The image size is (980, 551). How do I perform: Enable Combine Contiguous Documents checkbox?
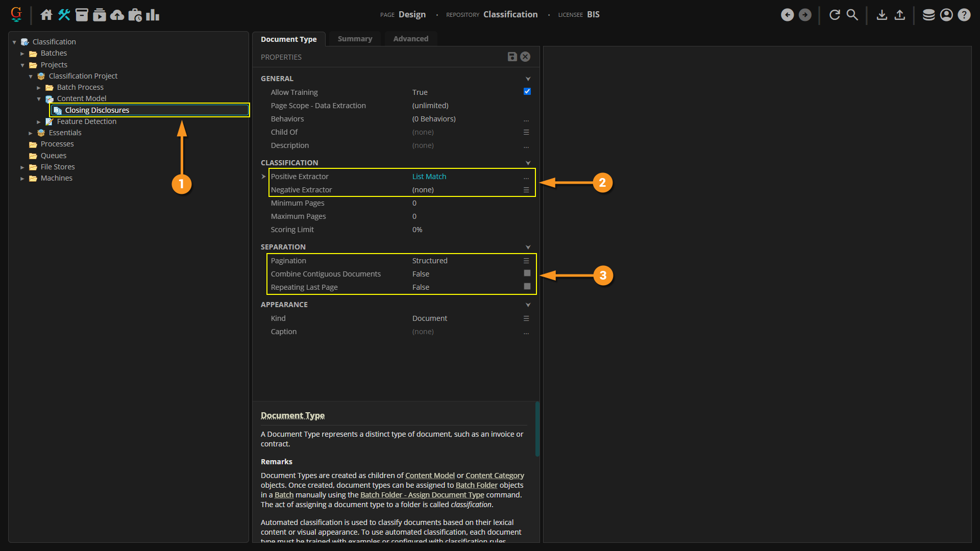(527, 273)
